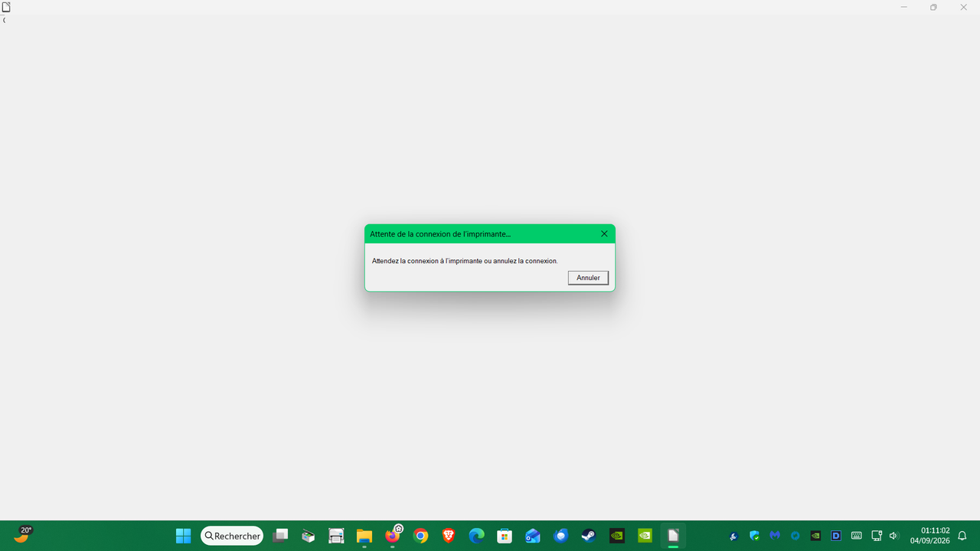The height and width of the screenshot is (551, 980).
Task: Minimize the main application window
Action: coord(904,7)
